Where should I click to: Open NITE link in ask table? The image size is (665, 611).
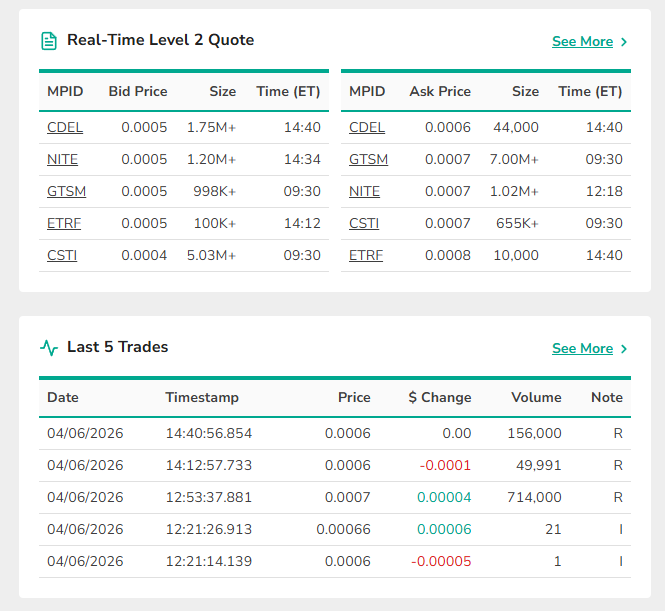click(x=364, y=191)
